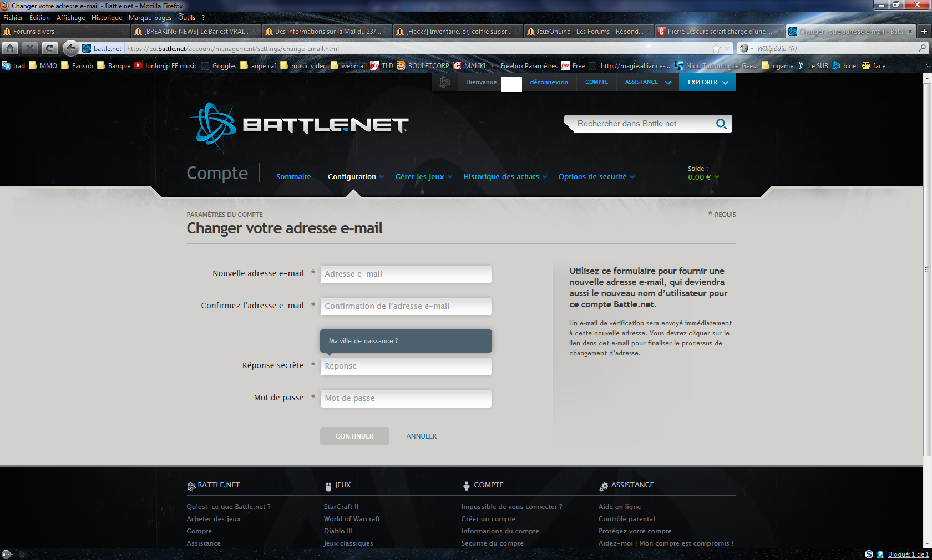Open the Affichage menu

pos(70,18)
